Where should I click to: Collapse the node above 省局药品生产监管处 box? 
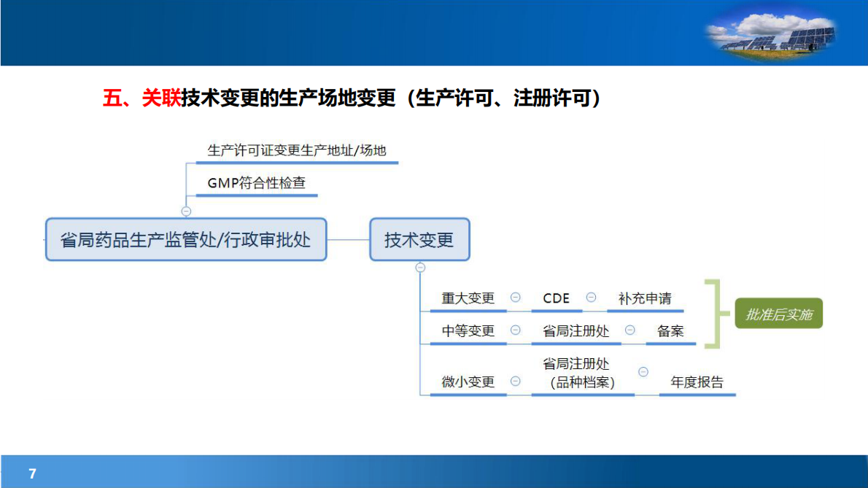tap(186, 212)
